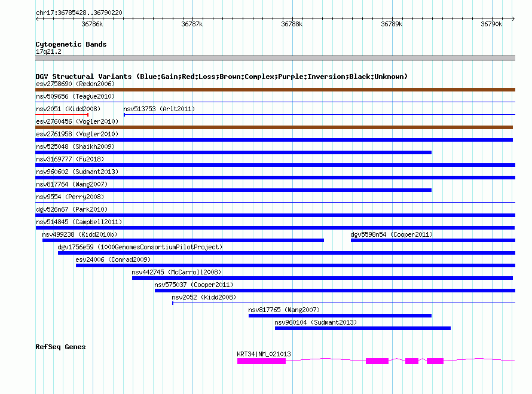Open nsv817764 (Wang2007) variant label

[x=72, y=184]
